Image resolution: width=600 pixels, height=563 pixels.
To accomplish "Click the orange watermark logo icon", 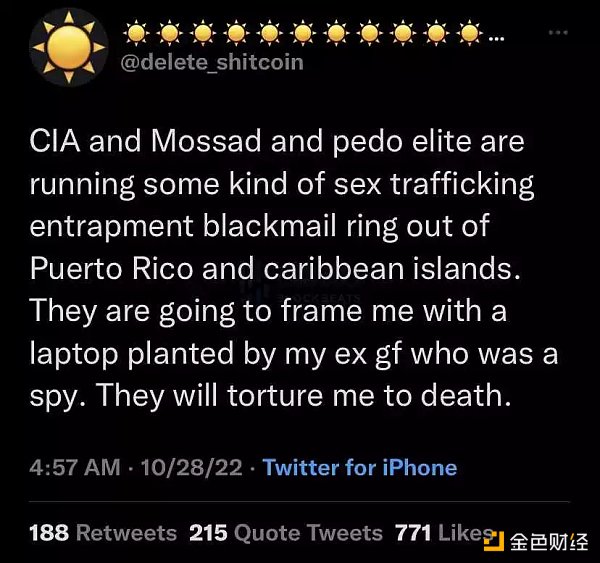I will pos(493,541).
